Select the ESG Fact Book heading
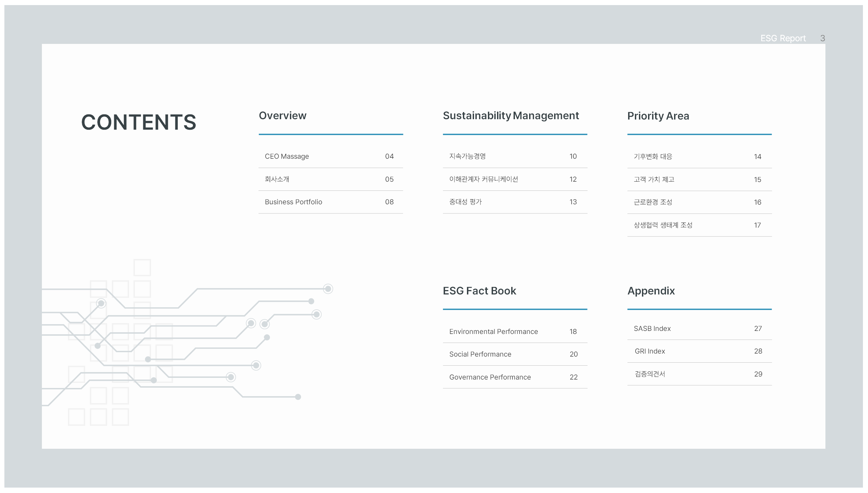Image resolution: width=868 pixels, height=493 pixels. [x=479, y=291]
